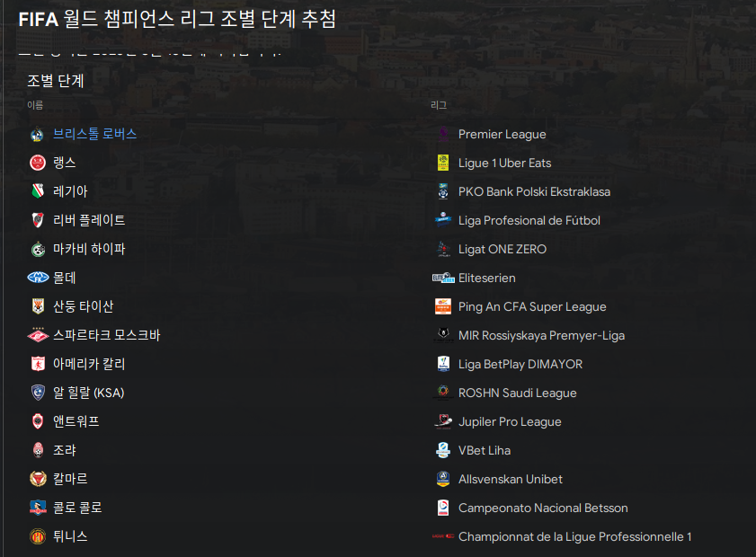
Task: Click the 앤트워프 club badge icon
Action: point(38,421)
